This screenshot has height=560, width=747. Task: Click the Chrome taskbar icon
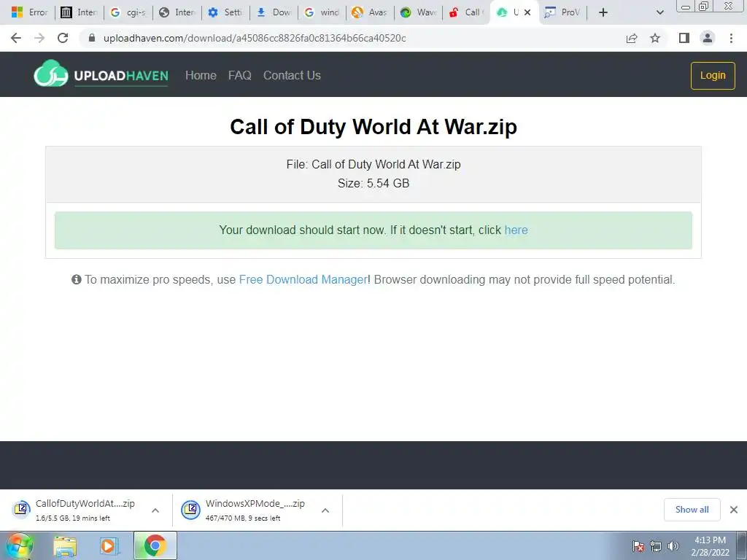point(155,545)
